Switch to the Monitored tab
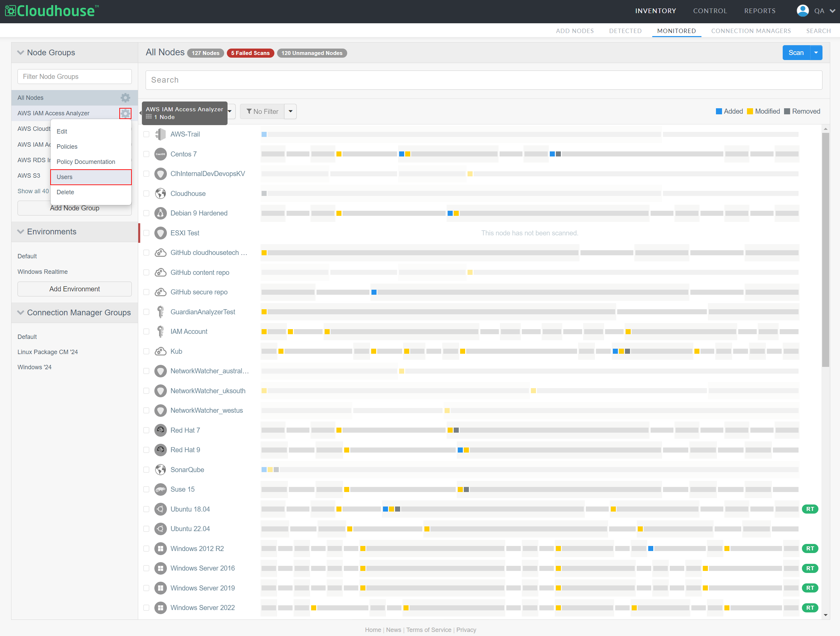This screenshot has height=636, width=840. click(676, 31)
